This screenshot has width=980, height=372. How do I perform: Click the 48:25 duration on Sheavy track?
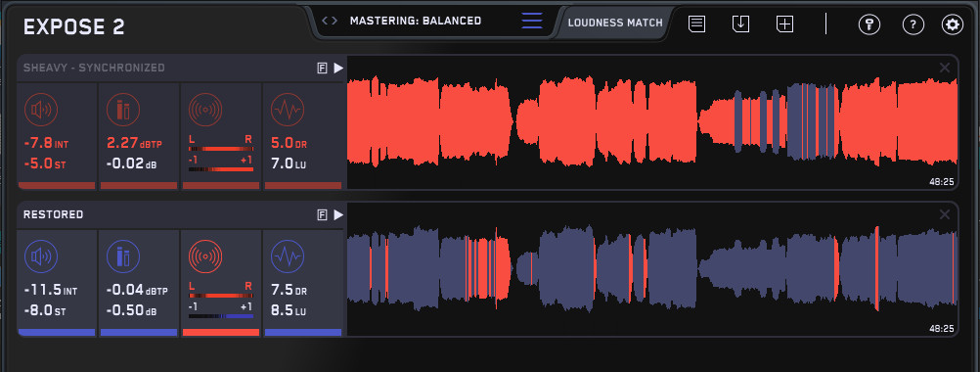pos(941,182)
